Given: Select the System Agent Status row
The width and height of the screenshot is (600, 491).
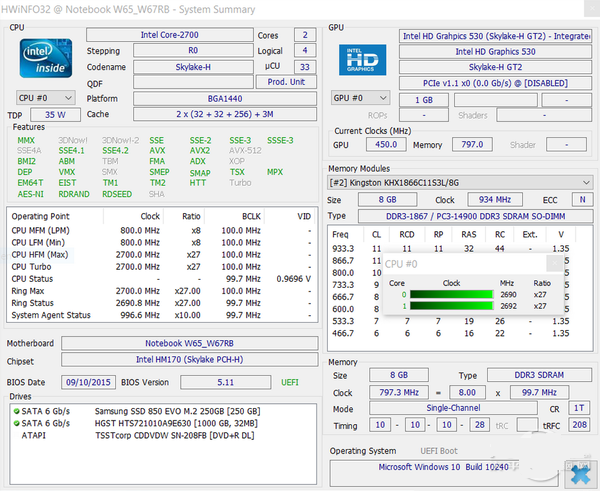Looking at the screenshot, I should pos(162,315).
